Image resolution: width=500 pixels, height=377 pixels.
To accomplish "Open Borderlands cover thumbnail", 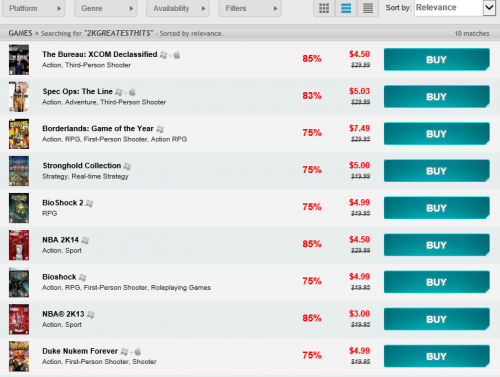I will click(x=19, y=134).
